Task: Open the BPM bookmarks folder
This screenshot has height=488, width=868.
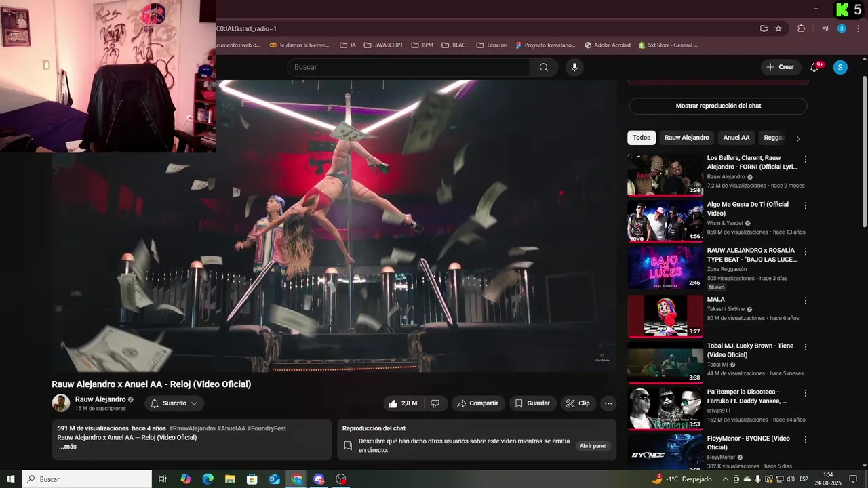Action: 422,45
